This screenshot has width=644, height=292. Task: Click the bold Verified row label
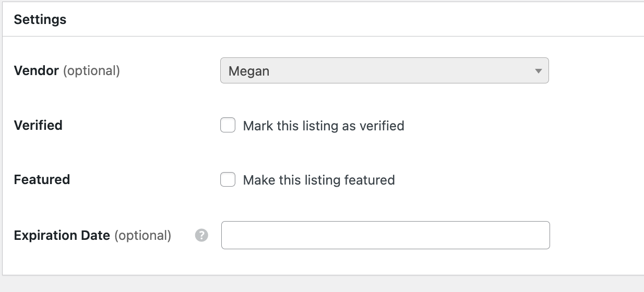click(38, 125)
